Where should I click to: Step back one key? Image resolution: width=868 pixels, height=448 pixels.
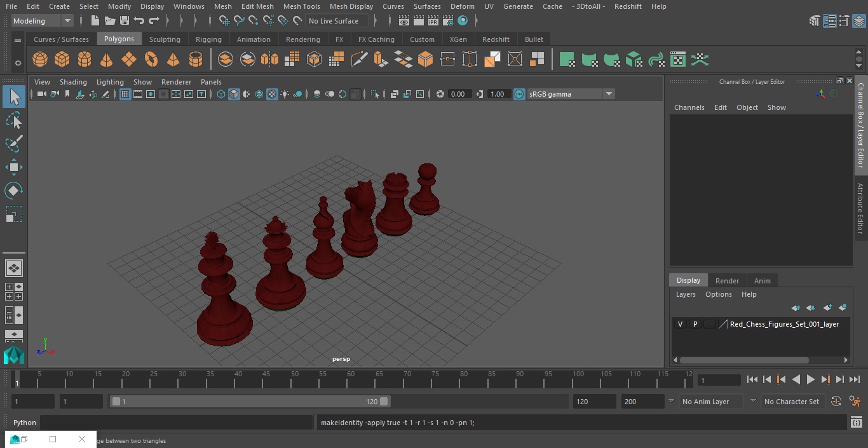(782, 379)
